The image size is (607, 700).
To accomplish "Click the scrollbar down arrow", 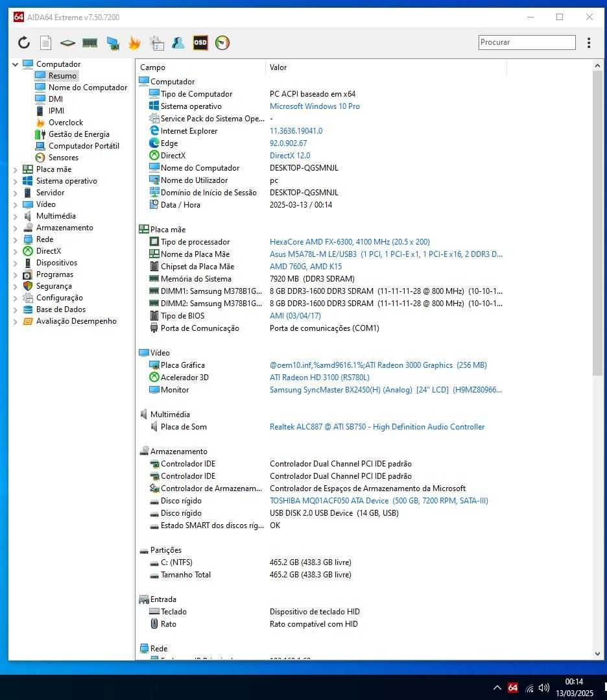I will coord(597,654).
